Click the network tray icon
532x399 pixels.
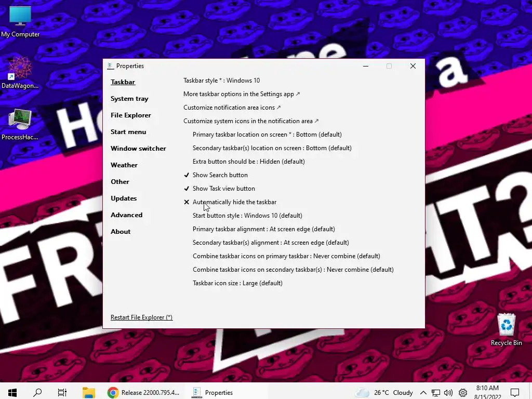[436, 393]
